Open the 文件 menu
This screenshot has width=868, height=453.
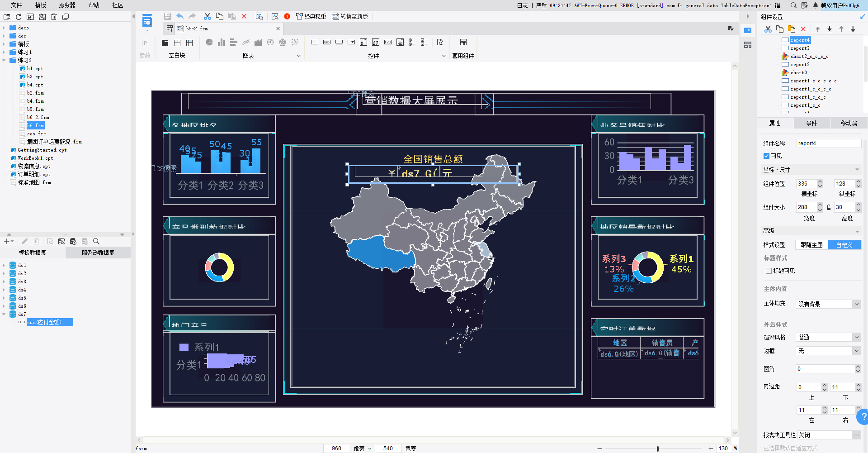coord(17,5)
